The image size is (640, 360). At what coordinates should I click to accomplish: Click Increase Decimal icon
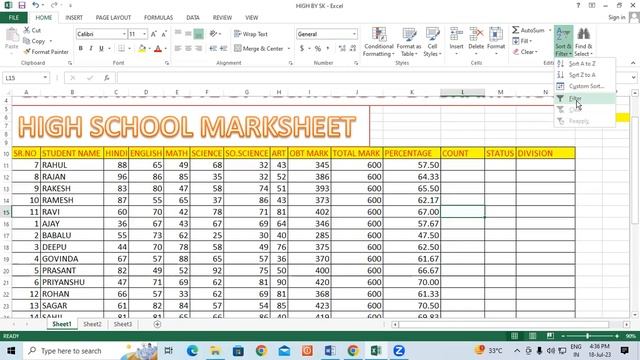click(342, 49)
